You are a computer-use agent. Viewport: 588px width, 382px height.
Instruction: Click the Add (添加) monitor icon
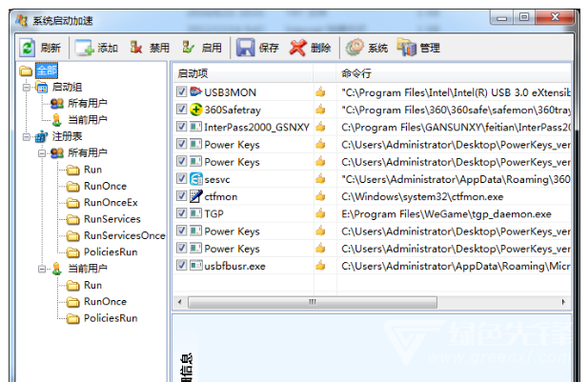point(84,48)
